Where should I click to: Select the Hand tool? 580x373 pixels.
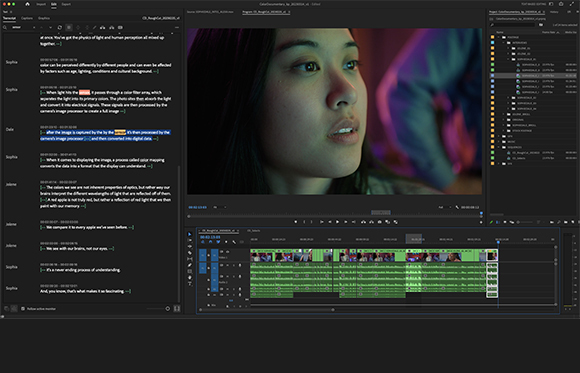[x=190, y=278]
